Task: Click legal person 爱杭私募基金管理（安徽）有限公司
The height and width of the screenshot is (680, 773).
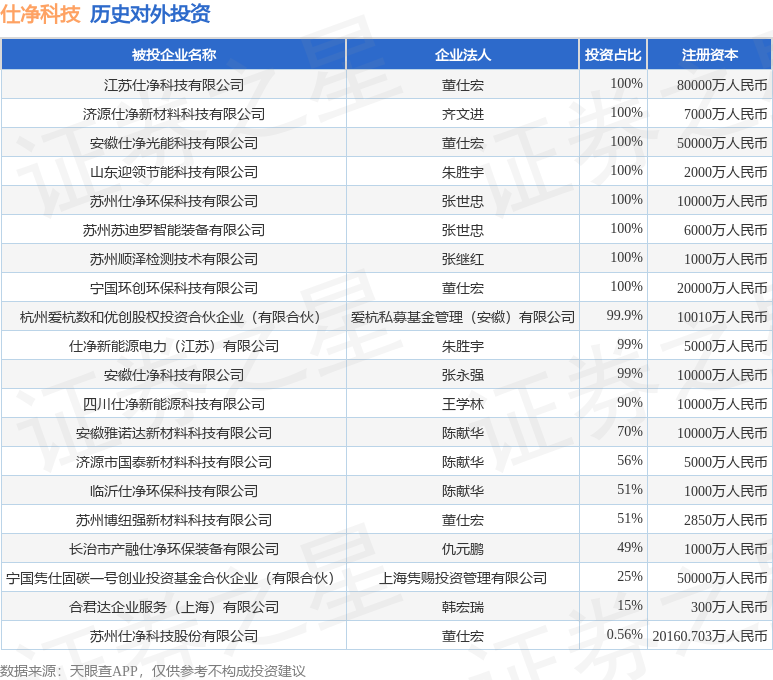Action: [462, 317]
